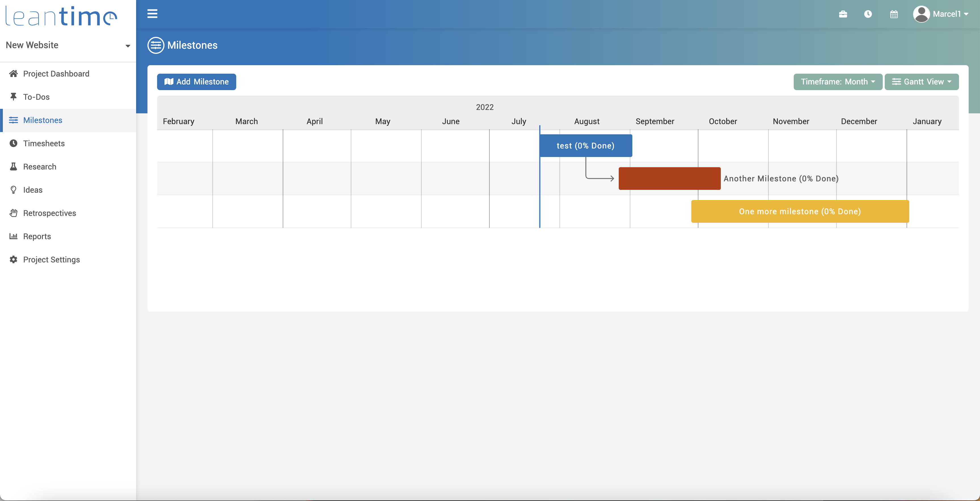The height and width of the screenshot is (501, 980).
Task: Click the Retrospectives hand icon in sidebar
Action: click(14, 213)
